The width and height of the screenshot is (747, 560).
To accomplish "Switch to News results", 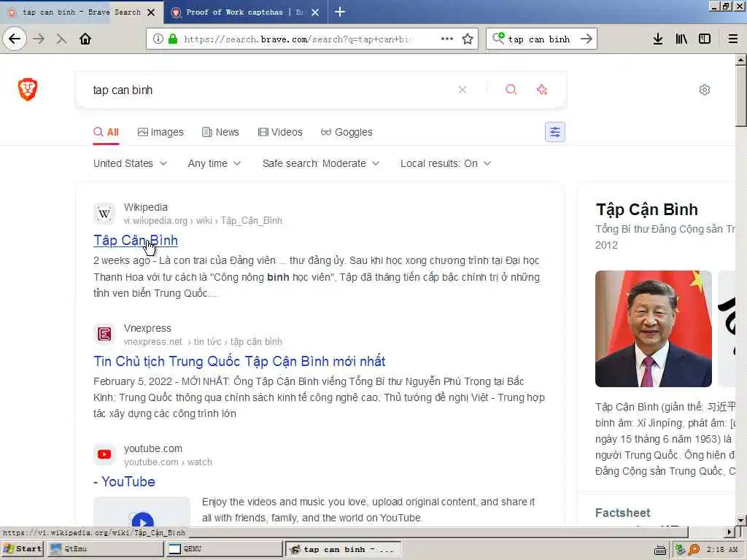I will tap(220, 132).
